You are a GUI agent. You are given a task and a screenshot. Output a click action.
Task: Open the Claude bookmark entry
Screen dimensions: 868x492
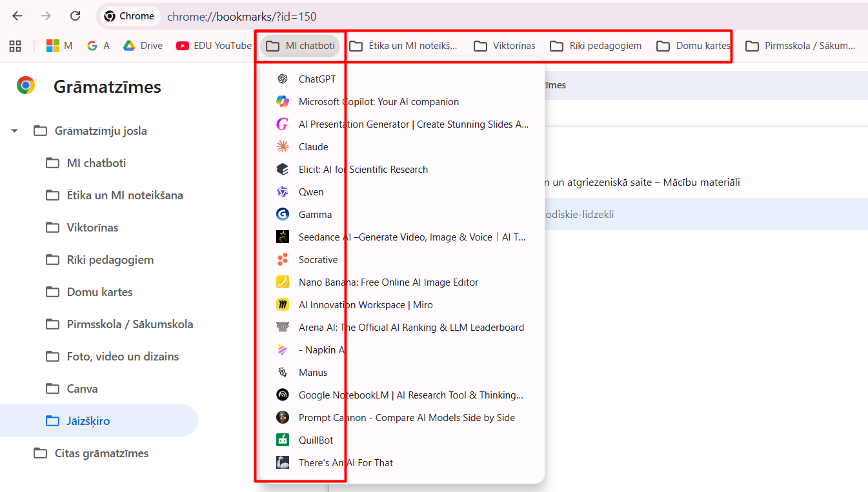[402, 147]
